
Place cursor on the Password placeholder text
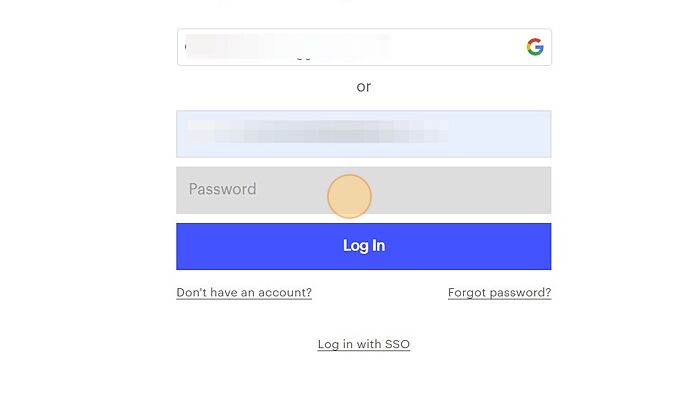(222, 189)
